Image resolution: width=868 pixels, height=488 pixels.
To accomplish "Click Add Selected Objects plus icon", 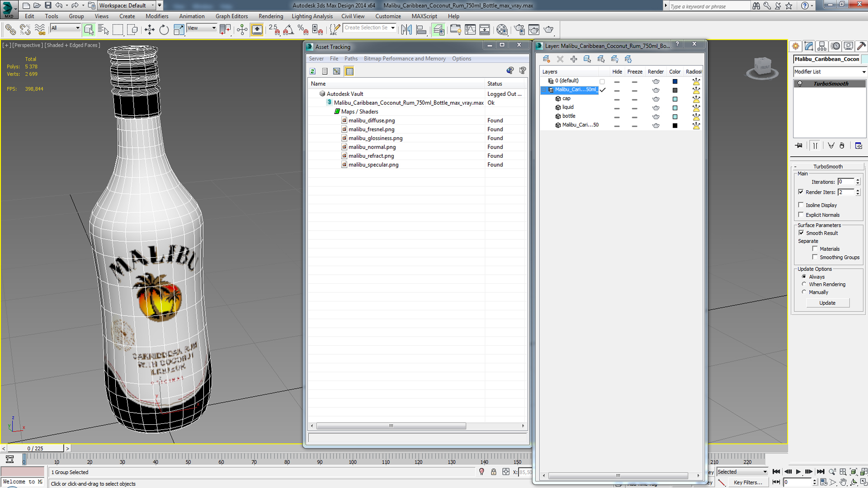I will [574, 59].
